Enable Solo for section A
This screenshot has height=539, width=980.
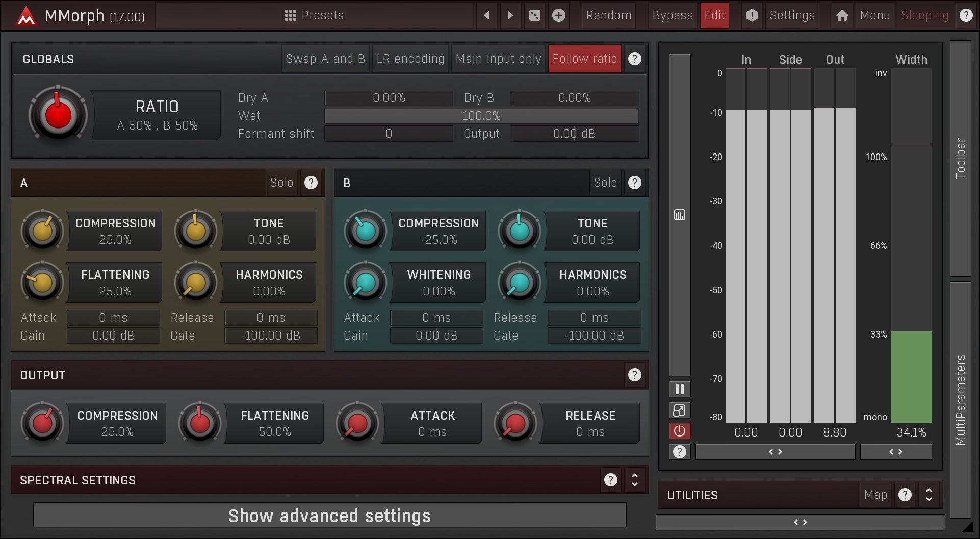[281, 183]
